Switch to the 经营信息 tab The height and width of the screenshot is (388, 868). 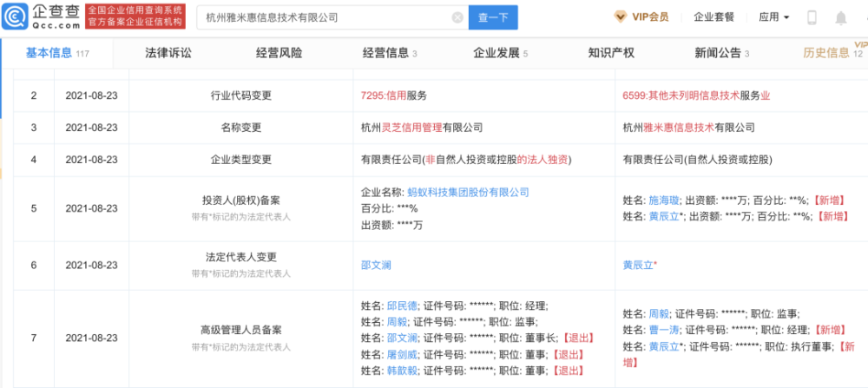[x=390, y=53]
